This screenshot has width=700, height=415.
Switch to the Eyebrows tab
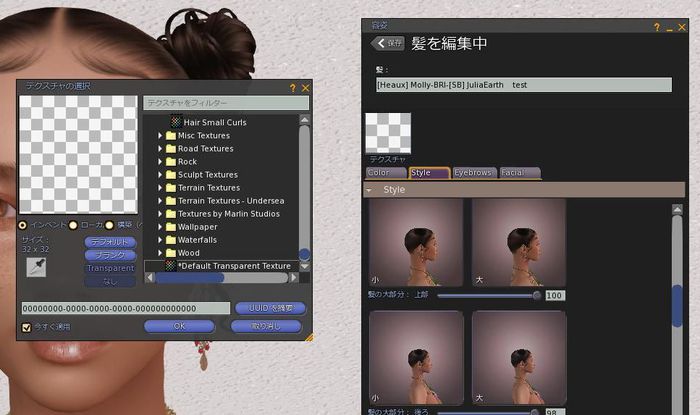pos(475,173)
